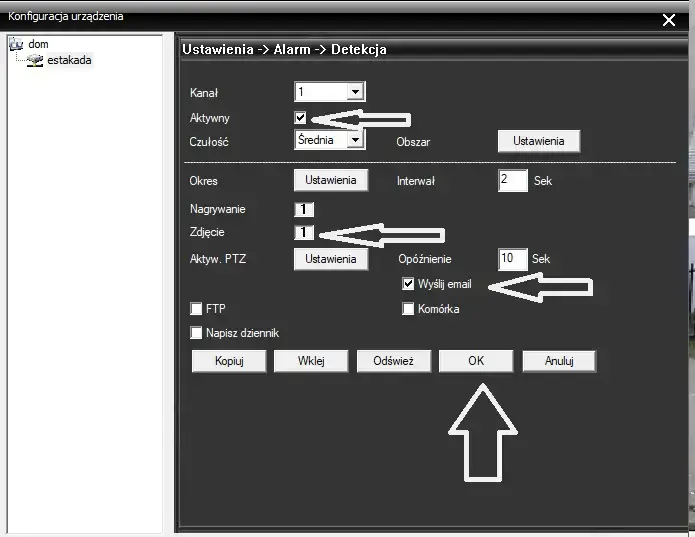
Task: Click the Czułość label
Action: (x=209, y=142)
